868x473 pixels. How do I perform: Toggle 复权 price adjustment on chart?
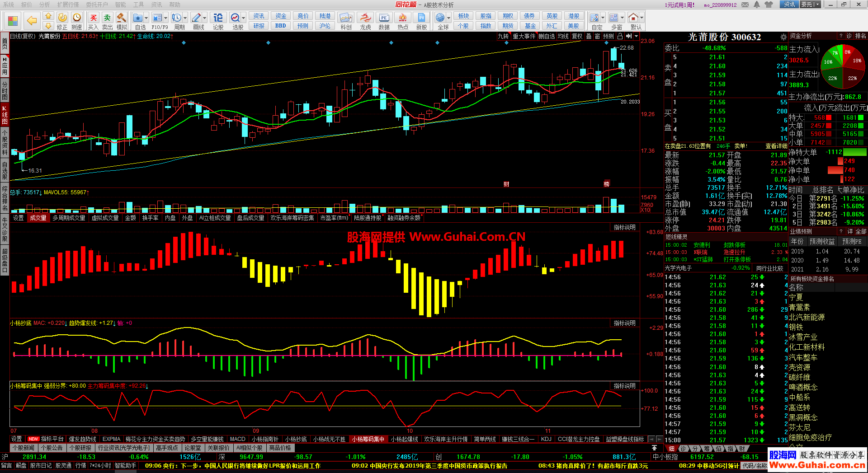577,36
